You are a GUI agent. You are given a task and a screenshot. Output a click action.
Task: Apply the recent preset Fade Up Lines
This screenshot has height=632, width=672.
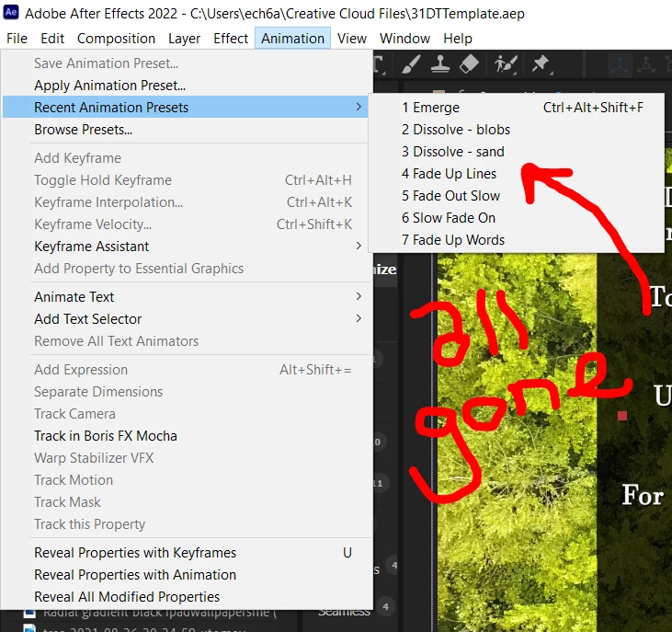tap(517, 174)
